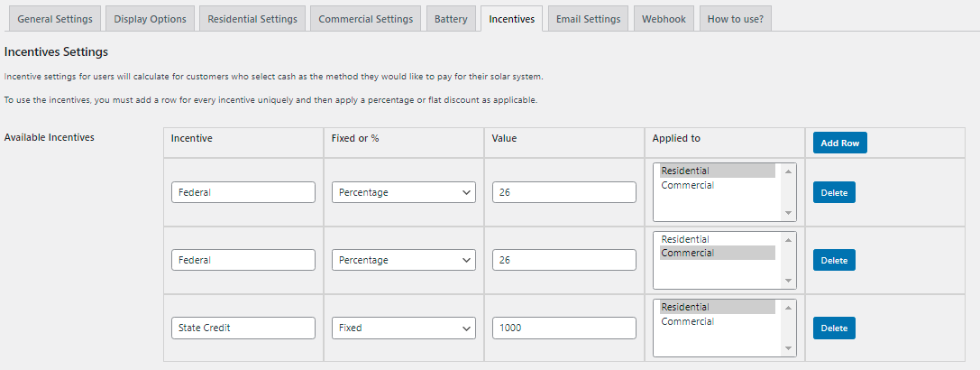Select Residential in the second row's list
The image size is (980, 370).
[685, 239]
